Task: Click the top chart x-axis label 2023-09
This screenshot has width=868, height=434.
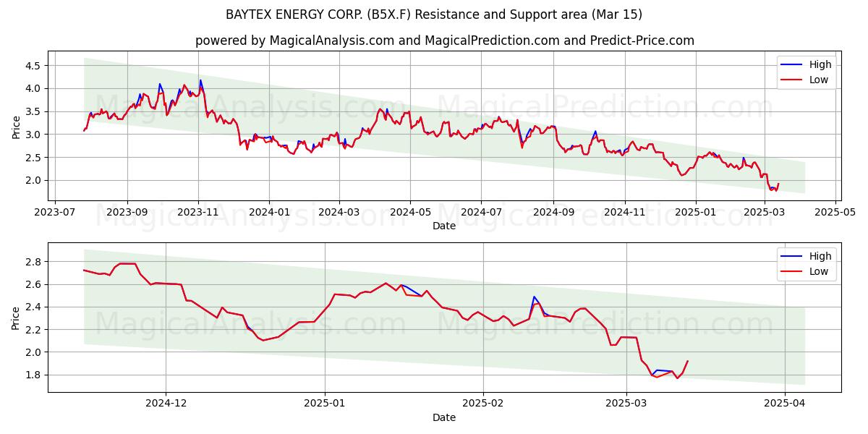Action: point(127,213)
